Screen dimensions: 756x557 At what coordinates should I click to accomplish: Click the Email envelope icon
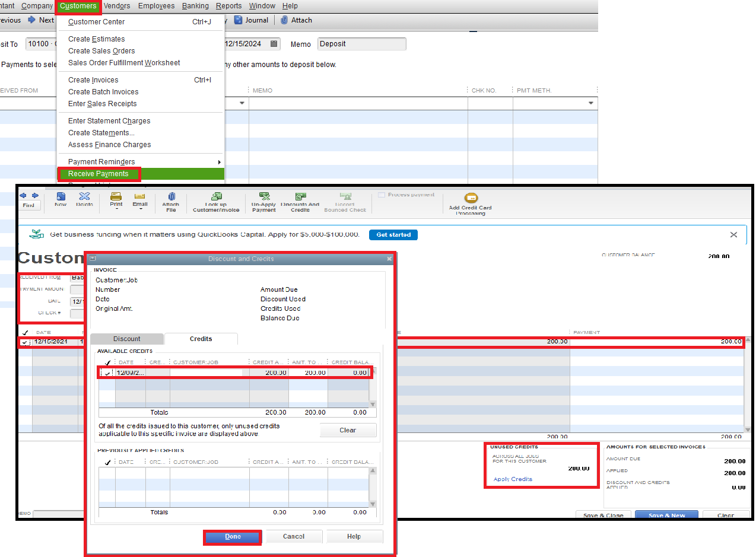(x=140, y=196)
